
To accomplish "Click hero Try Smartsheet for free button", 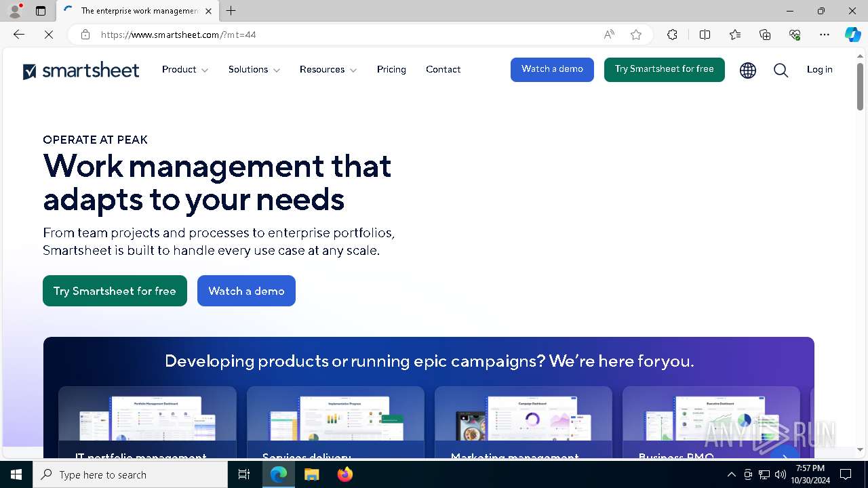I will click(115, 291).
